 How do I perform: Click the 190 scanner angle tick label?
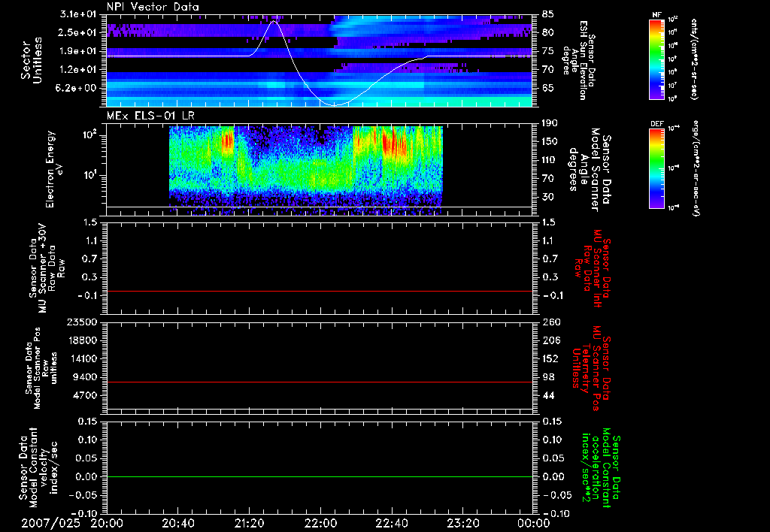point(550,122)
